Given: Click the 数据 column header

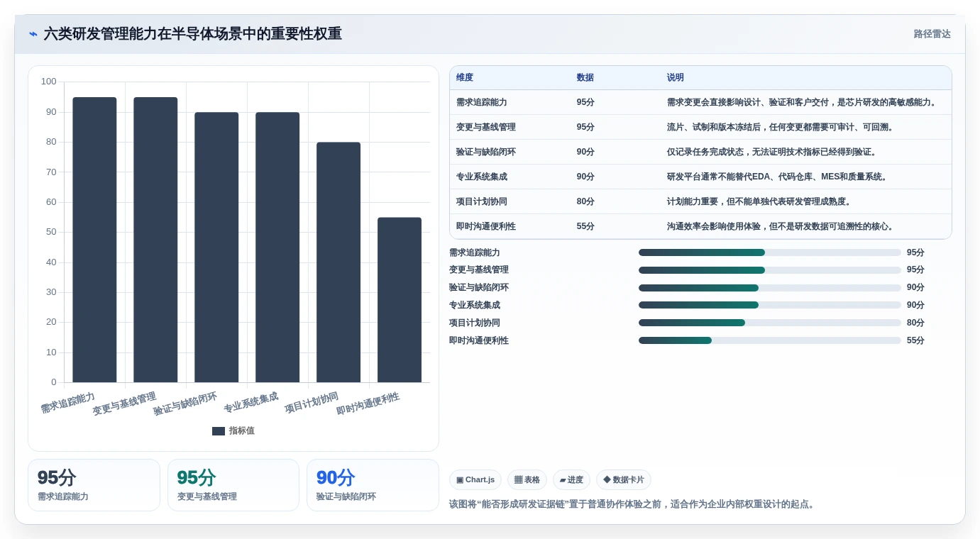Looking at the screenshot, I should click(585, 78).
